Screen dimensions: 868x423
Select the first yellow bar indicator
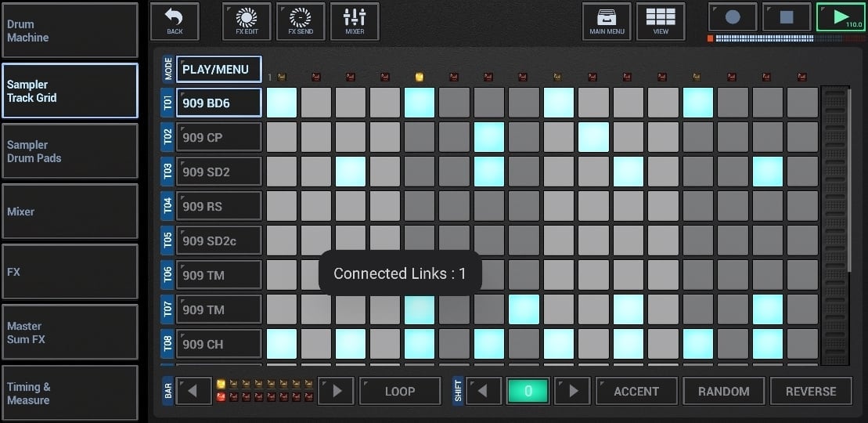click(221, 384)
